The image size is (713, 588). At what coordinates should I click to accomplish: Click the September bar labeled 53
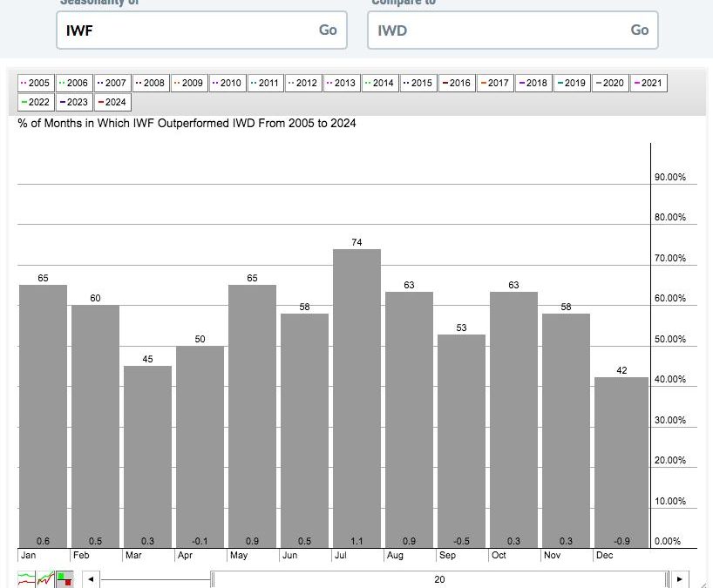click(x=462, y=442)
